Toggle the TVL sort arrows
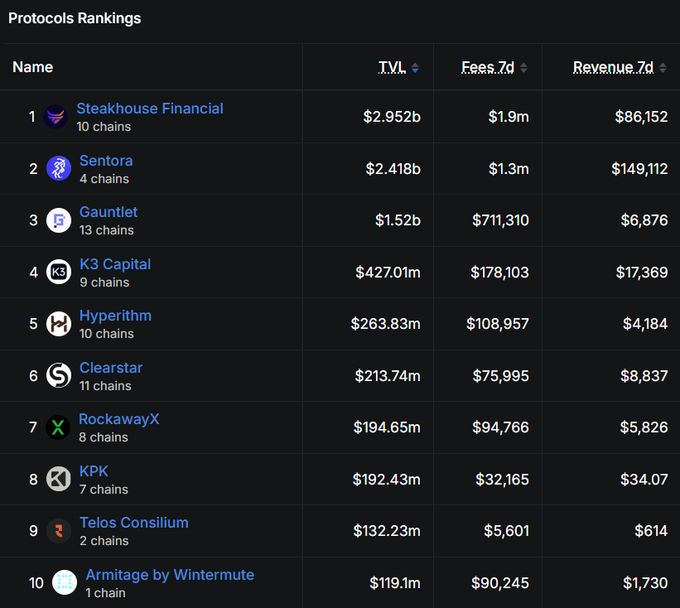This screenshot has height=608, width=680. 415,68
